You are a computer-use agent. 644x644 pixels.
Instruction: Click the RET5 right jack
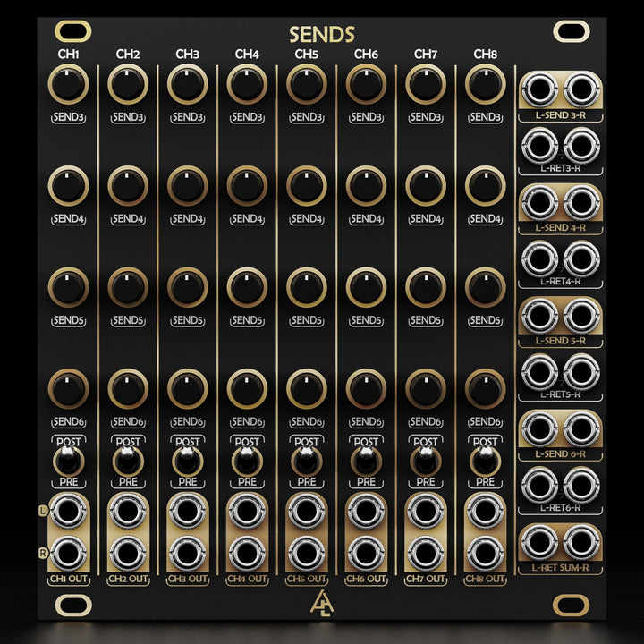click(581, 372)
